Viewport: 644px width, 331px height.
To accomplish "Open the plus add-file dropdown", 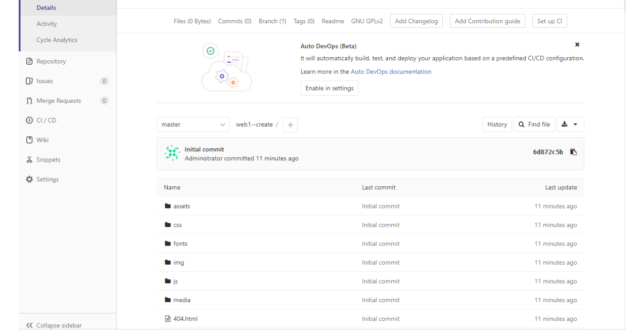I will coord(290,125).
